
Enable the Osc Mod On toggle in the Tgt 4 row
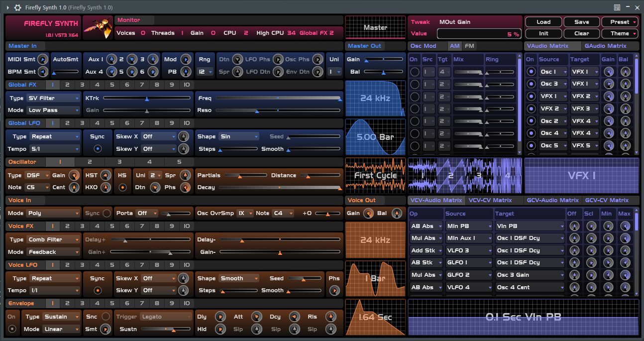[414, 72]
